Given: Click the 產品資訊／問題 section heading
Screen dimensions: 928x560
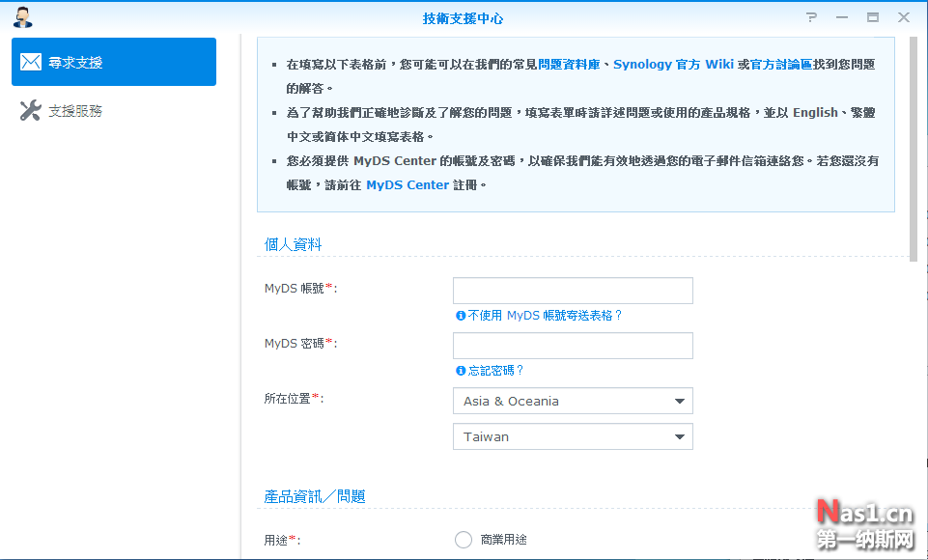Looking at the screenshot, I should pyautogui.click(x=315, y=496).
